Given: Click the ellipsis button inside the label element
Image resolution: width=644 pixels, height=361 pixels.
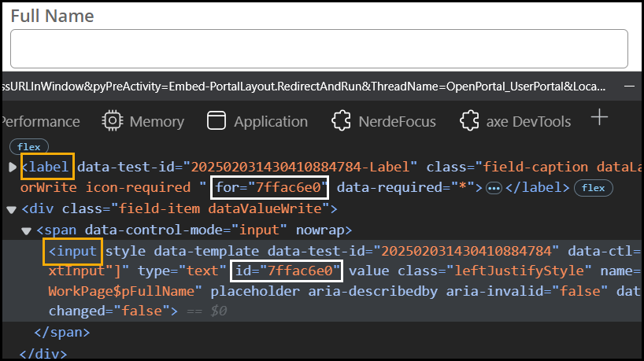Looking at the screenshot, I should tap(494, 188).
